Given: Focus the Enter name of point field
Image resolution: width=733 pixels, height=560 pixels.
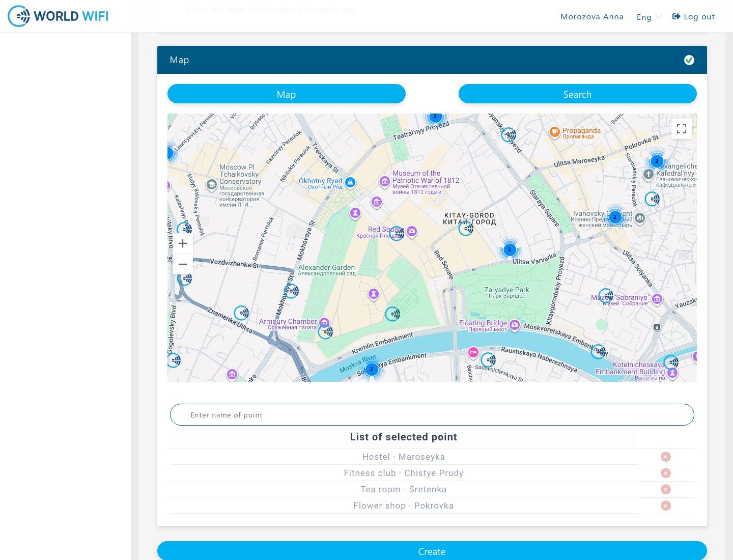Looking at the screenshot, I should pos(432,415).
